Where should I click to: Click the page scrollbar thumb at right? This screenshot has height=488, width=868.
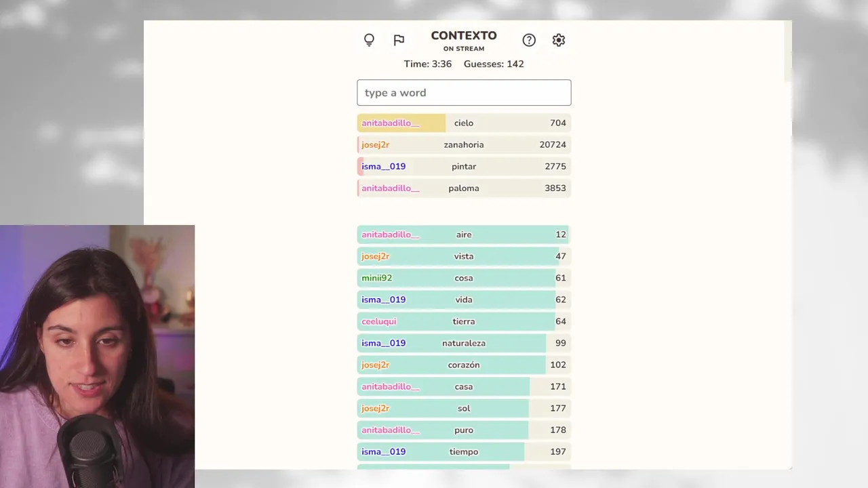pyautogui.click(x=788, y=51)
